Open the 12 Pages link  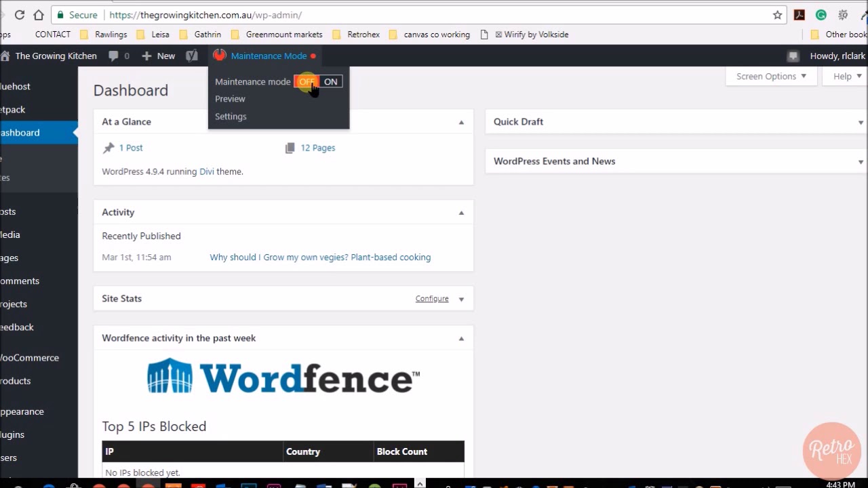click(x=318, y=148)
